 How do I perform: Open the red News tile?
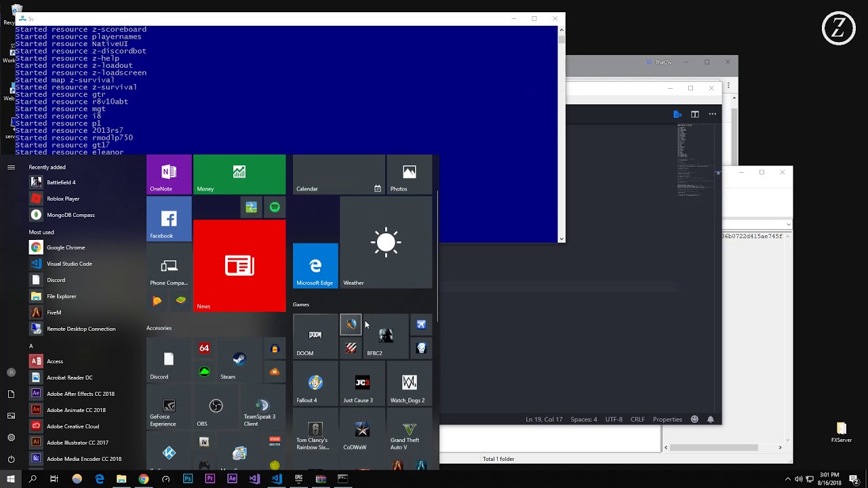tap(239, 266)
